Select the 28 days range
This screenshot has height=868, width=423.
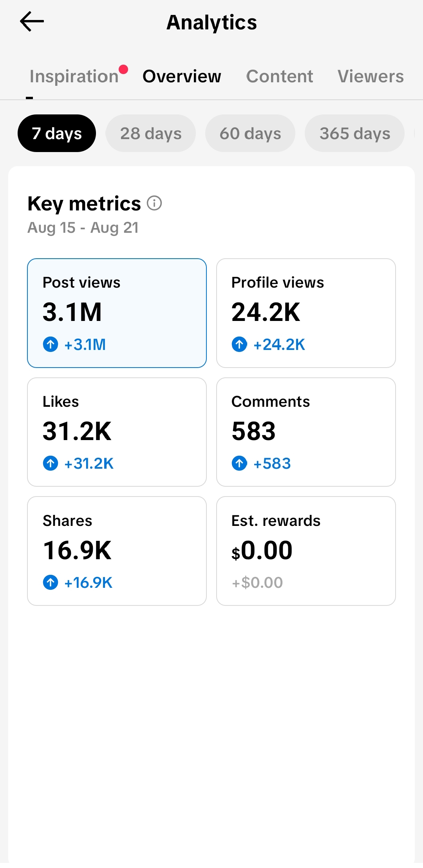pyautogui.click(x=151, y=133)
